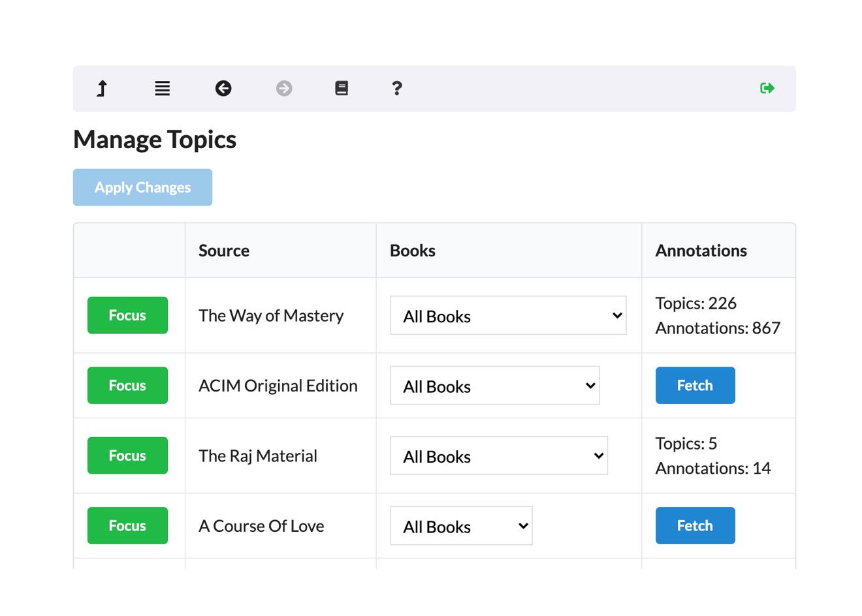This screenshot has height=616, width=862.
Task: Focus on A Course Of Love
Action: coord(127,526)
